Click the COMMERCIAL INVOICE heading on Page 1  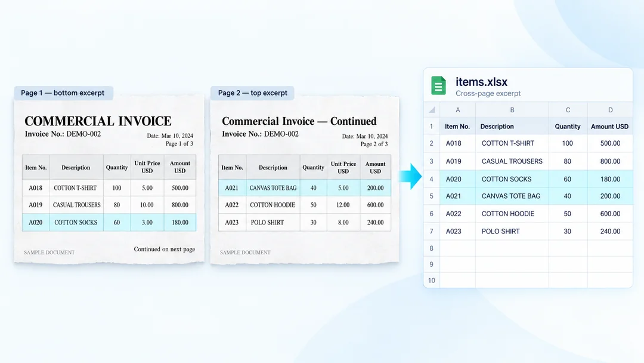[98, 121]
